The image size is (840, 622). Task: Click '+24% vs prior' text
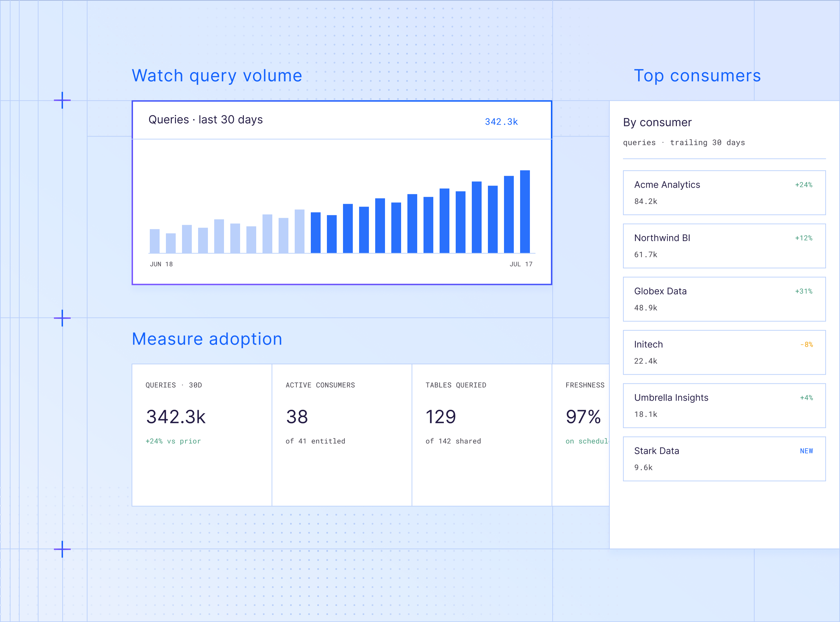[x=173, y=441]
